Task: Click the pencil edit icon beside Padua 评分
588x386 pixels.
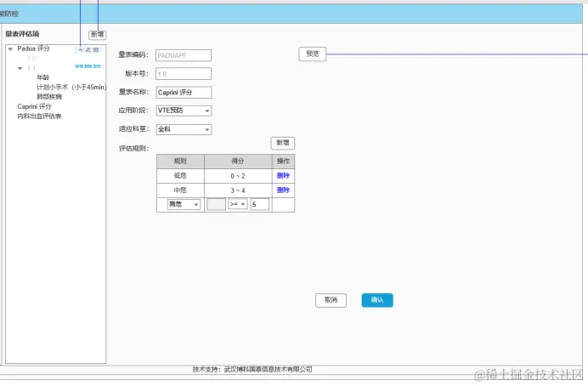Action: pyautogui.click(x=88, y=49)
